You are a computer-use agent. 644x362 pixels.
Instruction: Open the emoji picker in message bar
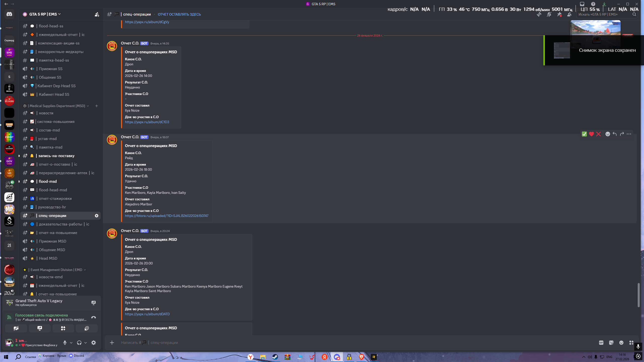tap(621, 343)
